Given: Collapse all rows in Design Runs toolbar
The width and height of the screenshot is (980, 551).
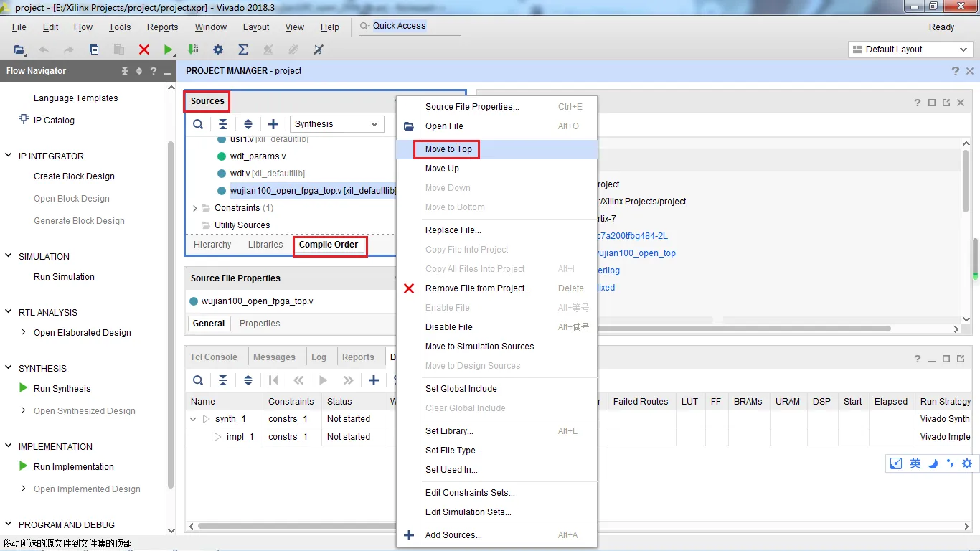Looking at the screenshot, I should pyautogui.click(x=223, y=380).
